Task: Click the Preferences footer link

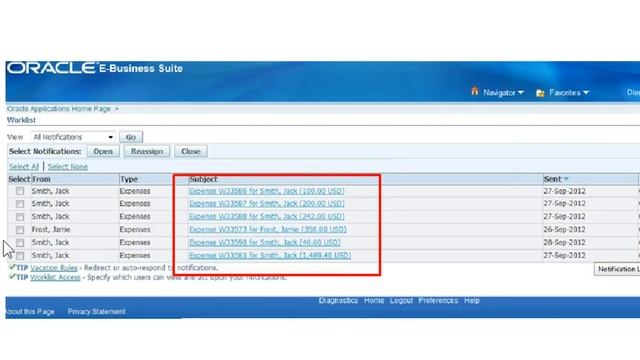Action: 438,300
